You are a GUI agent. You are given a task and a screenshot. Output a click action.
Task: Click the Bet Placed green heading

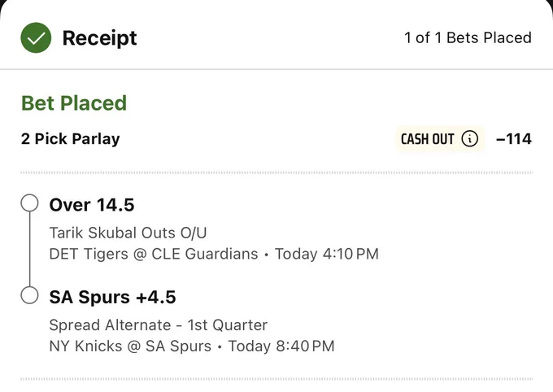(74, 102)
